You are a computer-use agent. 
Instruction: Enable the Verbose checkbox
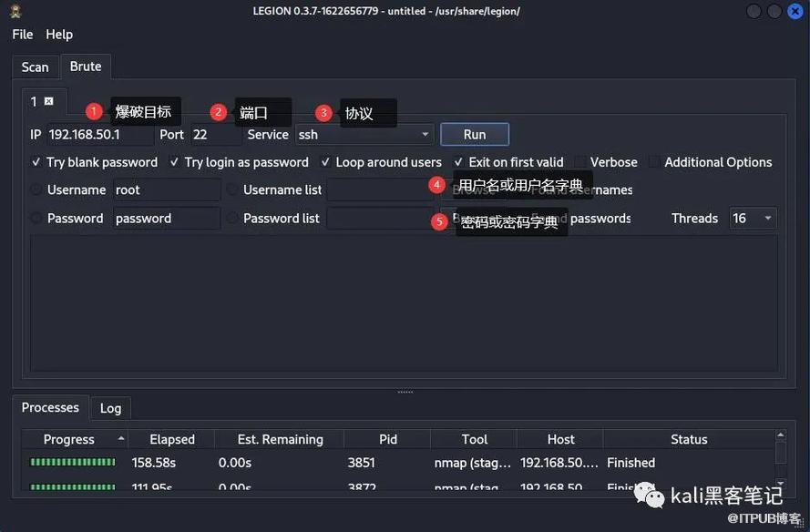coord(580,162)
